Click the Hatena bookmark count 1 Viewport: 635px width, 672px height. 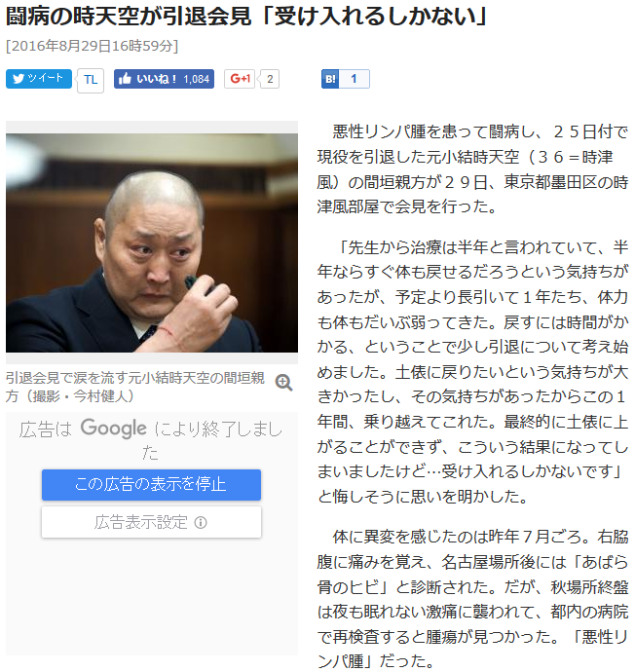[x=355, y=79]
